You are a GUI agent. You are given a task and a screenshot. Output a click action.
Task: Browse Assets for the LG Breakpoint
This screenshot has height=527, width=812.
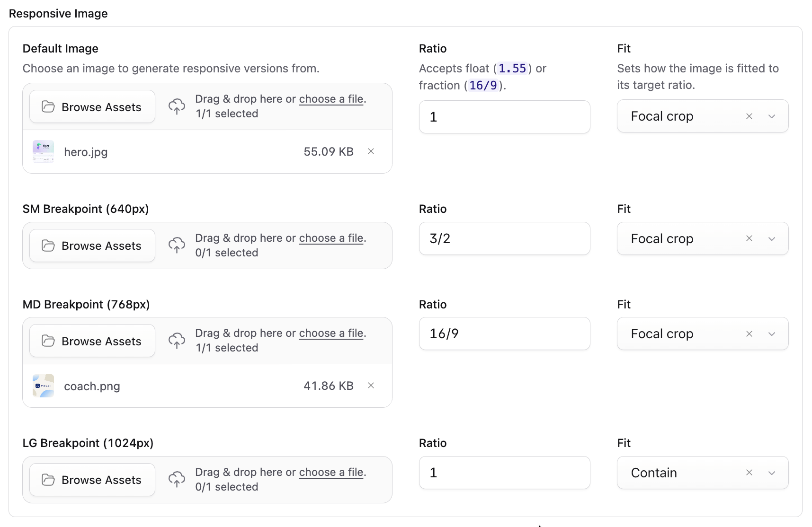point(92,480)
